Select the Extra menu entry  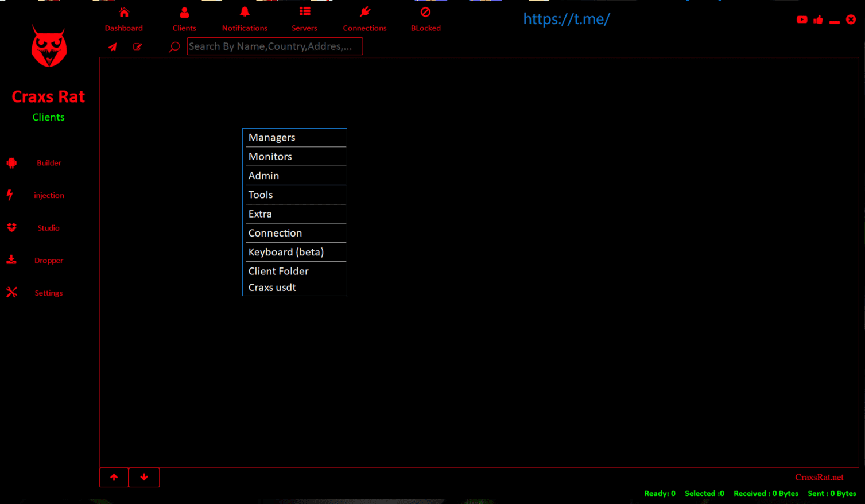tap(295, 214)
